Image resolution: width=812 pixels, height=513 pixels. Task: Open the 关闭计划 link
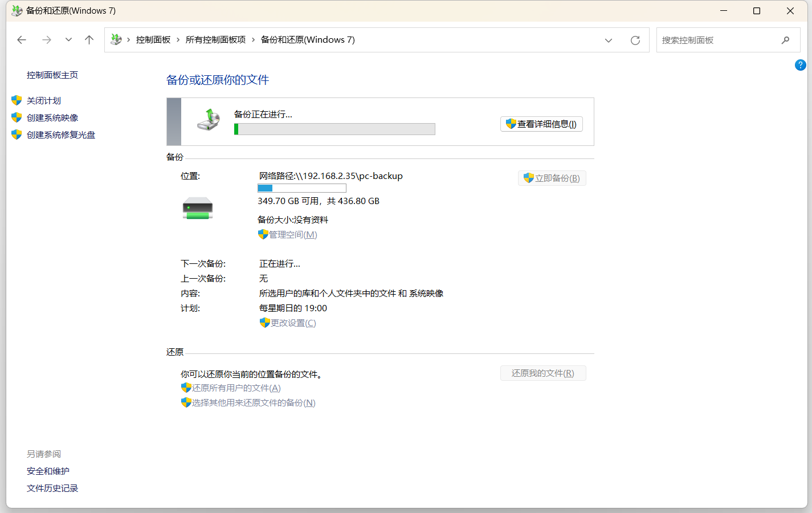coord(44,101)
